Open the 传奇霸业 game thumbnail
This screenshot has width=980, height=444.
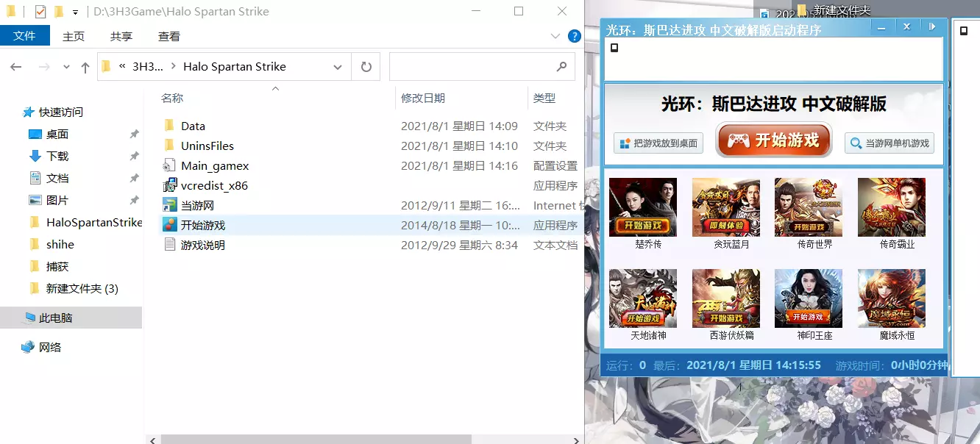point(891,207)
